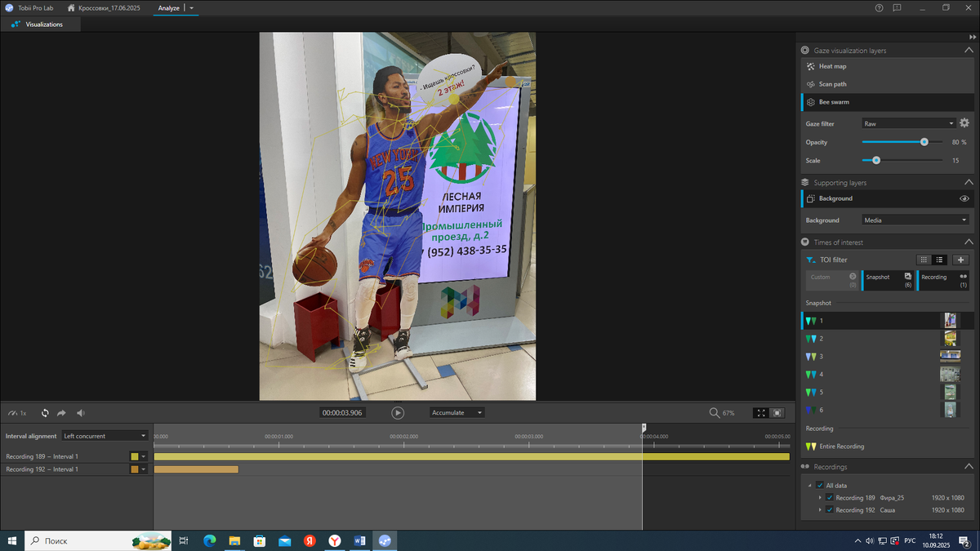Adjust the Opacity slider
Image resolution: width=980 pixels, height=551 pixels.
pyautogui.click(x=924, y=142)
